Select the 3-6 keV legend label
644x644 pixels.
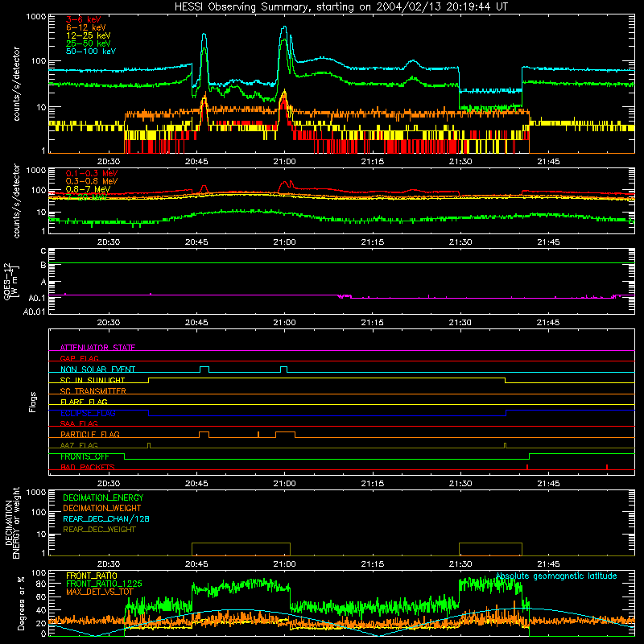click(83, 19)
